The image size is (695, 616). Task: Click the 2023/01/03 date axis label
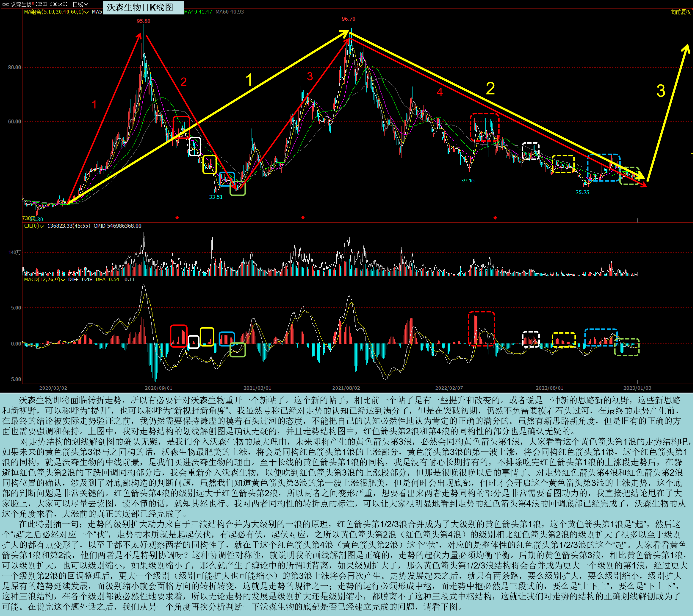pyautogui.click(x=637, y=388)
